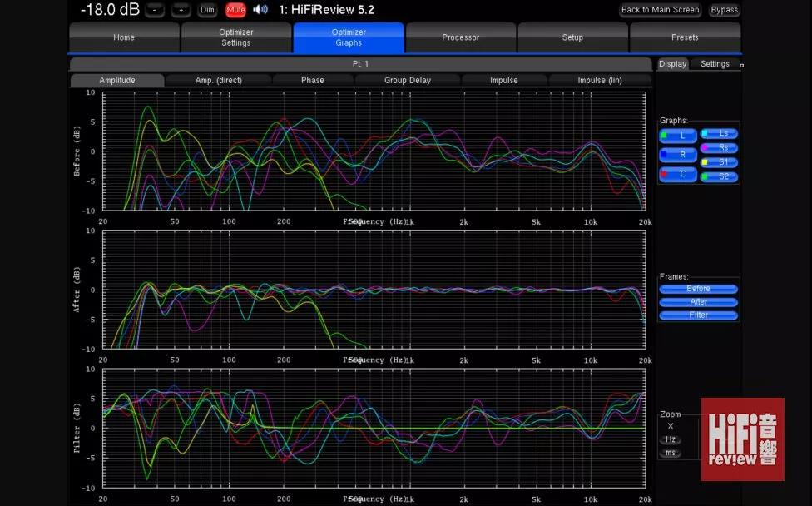
Task: Open the Settings side panel tab
Action: pos(715,64)
